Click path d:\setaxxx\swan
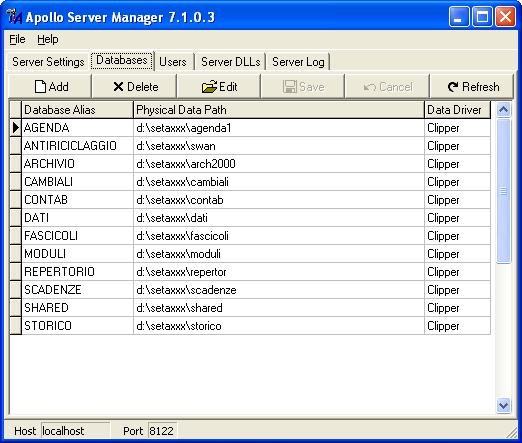Viewport: 522px width, 443px height. tap(279, 146)
